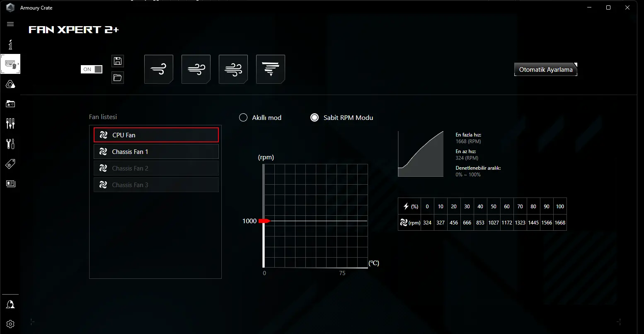This screenshot has height=334, width=644.
Task: Click the 1172 rpm table cell
Action: point(507,222)
